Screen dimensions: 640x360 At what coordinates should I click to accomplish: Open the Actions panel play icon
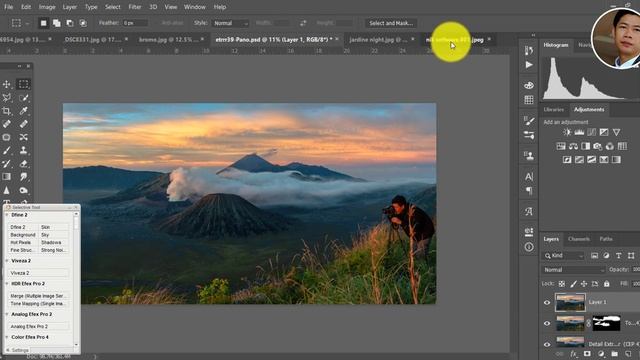click(x=529, y=65)
